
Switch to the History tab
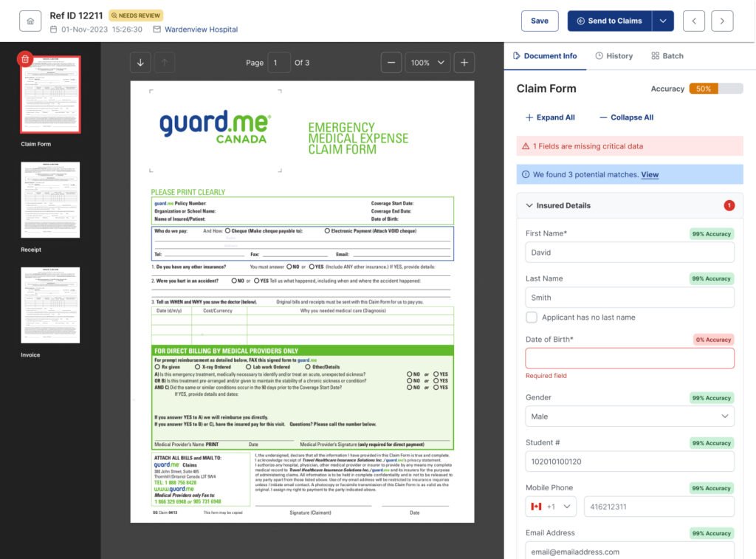(614, 56)
